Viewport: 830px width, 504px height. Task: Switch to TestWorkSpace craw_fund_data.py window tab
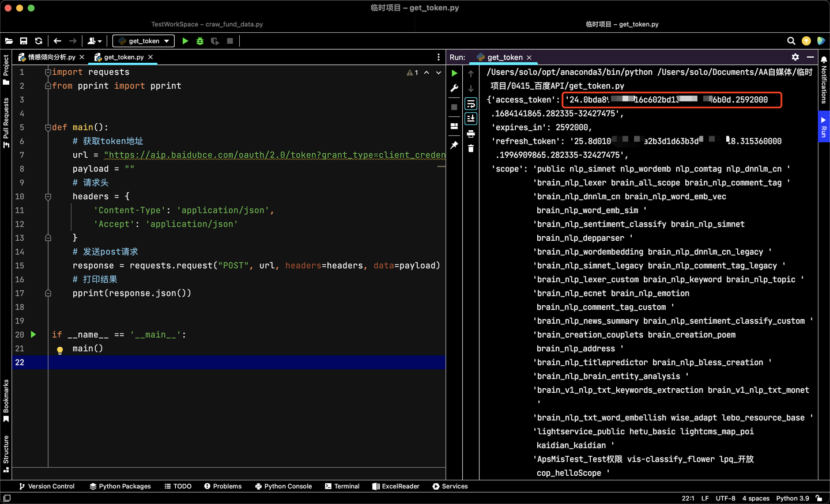[x=207, y=24]
